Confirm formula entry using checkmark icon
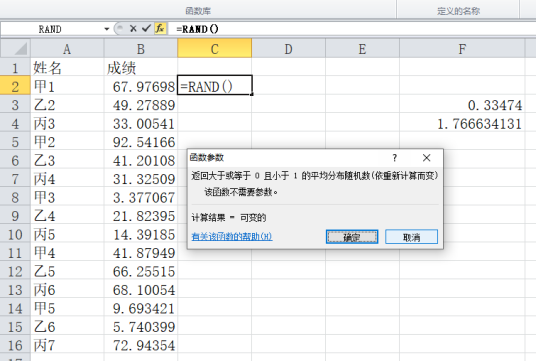536x361 pixels. (146, 29)
